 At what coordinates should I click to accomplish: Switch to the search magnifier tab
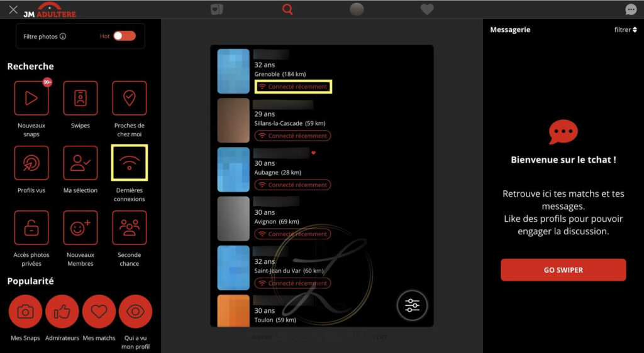287,9
